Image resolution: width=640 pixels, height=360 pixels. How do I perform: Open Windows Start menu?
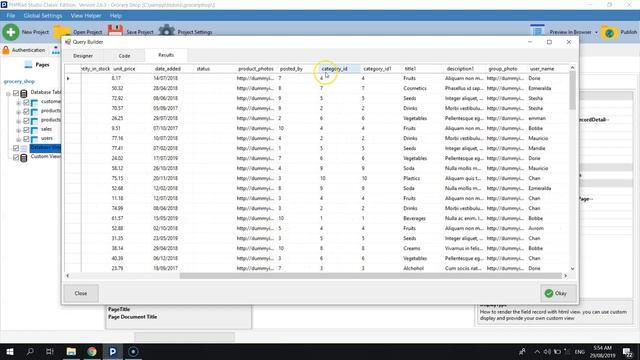[x=10, y=351]
